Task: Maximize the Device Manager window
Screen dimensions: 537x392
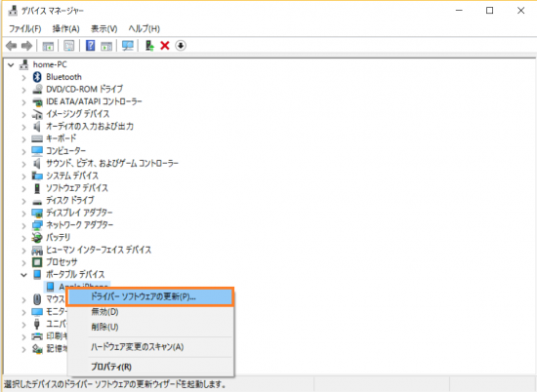Action: coord(490,11)
